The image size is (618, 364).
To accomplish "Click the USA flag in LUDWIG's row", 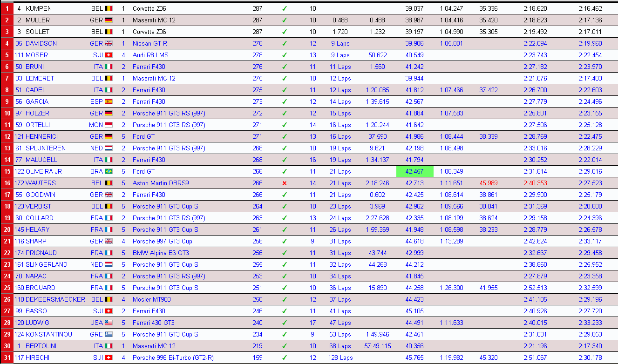I will 109,323.
